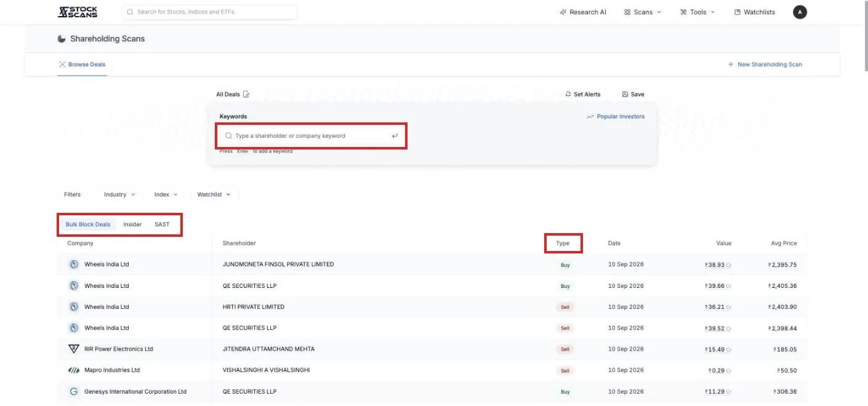Open Popular Investors link
Image resolution: width=868 pixels, height=406 pixels.
pos(616,116)
